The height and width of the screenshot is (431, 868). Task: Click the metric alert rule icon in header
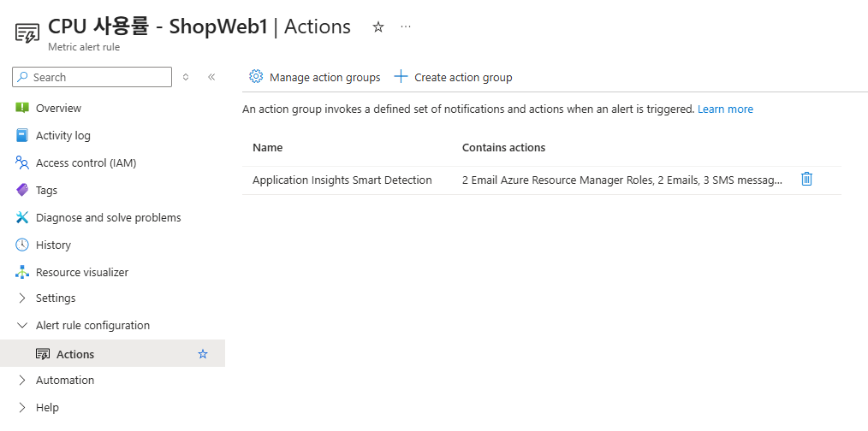(27, 33)
